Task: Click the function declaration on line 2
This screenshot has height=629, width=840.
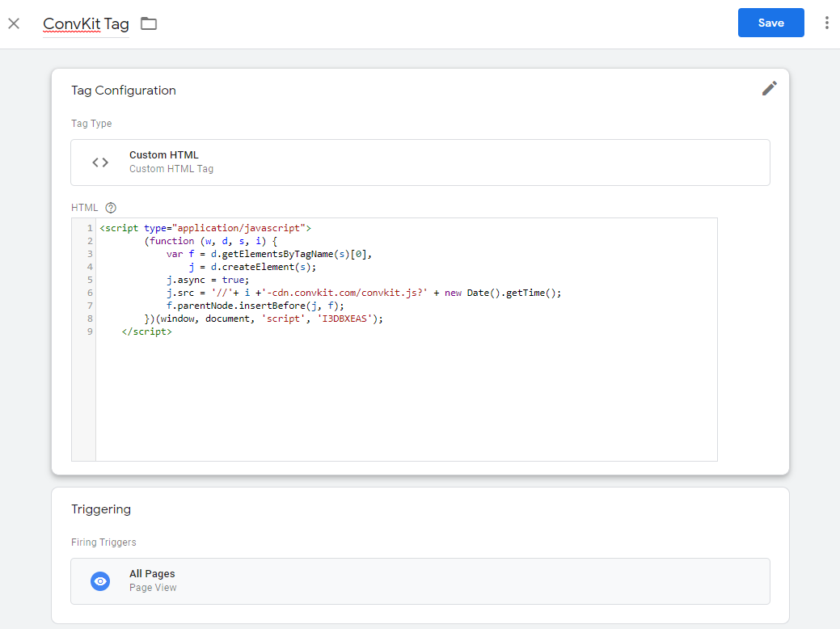Action: 210,241
